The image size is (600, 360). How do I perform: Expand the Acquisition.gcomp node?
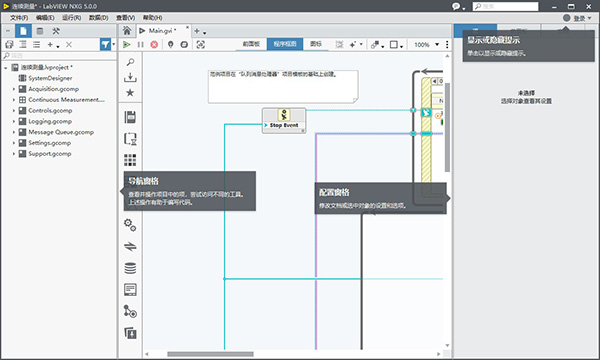tap(14, 89)
